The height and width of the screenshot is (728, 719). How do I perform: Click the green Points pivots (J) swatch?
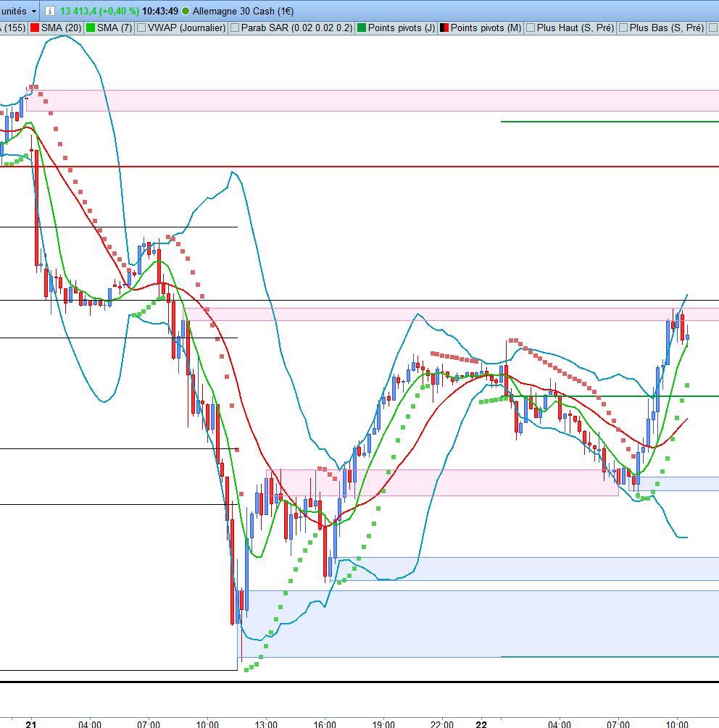click(362, 28)
